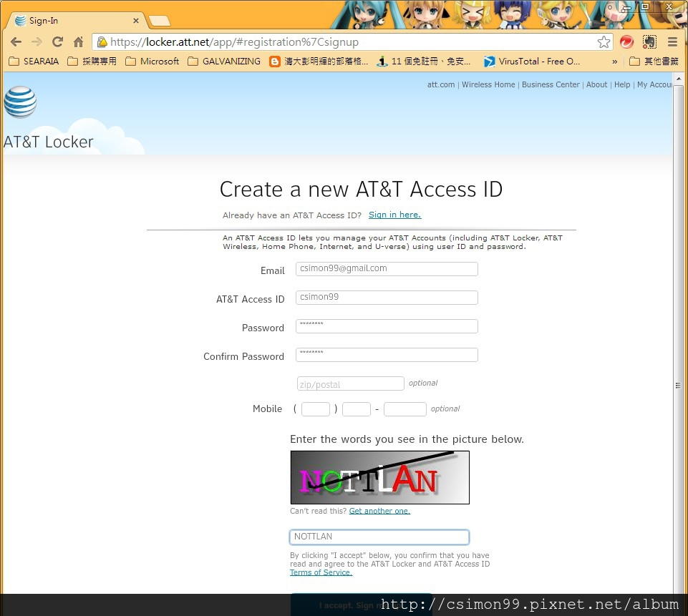
Task: Close the Sign-In tab
Action: (136, 21)
